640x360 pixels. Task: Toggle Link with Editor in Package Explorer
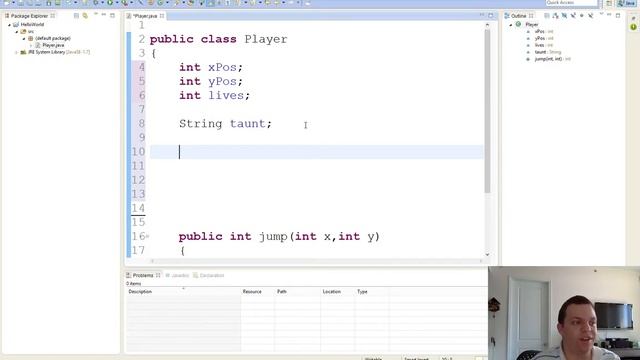click(85, 16)
